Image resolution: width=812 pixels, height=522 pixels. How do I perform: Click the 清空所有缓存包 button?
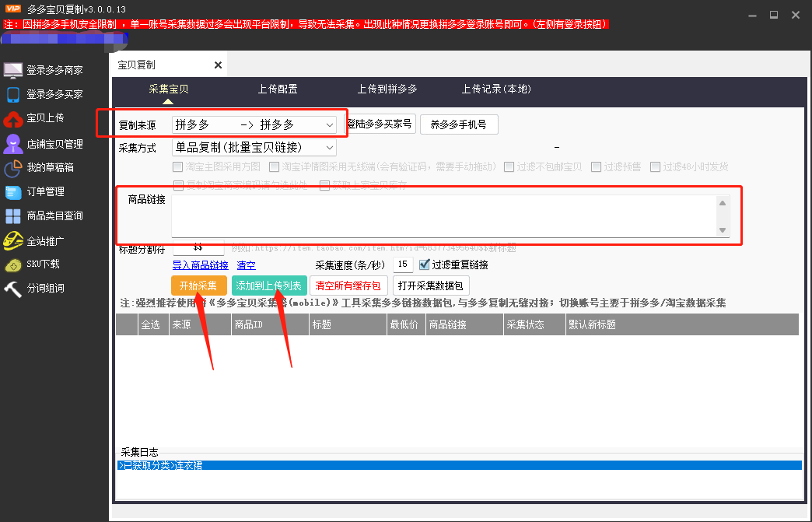click(348, 286)
